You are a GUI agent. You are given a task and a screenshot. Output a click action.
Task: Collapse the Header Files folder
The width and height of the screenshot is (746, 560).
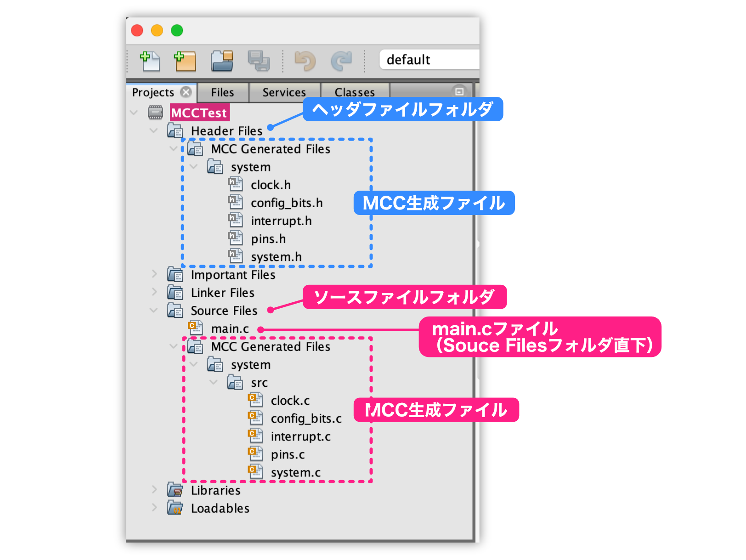click(x=153, y=130)
